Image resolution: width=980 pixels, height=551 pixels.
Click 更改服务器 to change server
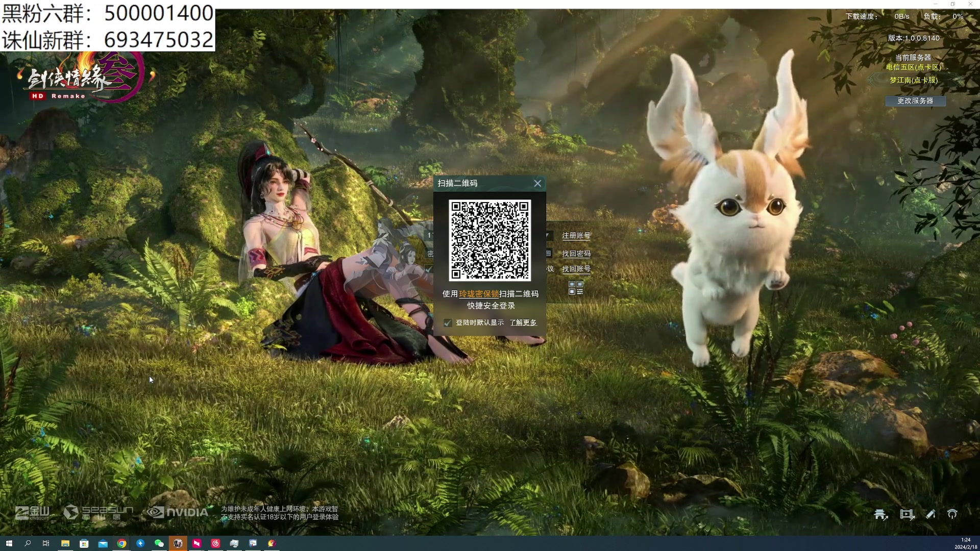[915, 101]
